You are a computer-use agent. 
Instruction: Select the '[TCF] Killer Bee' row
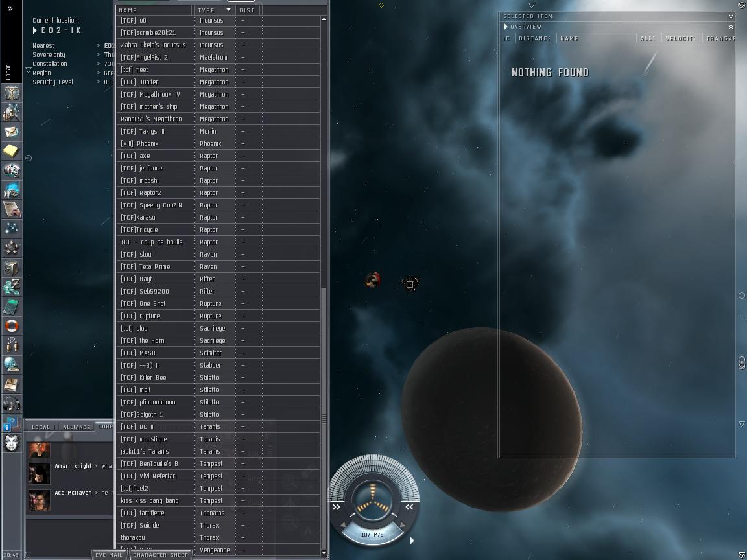[x=218, y=378]
